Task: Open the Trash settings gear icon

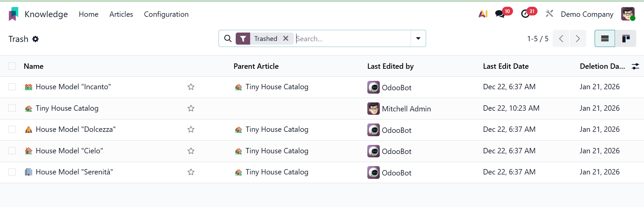Action: [36, 39]
